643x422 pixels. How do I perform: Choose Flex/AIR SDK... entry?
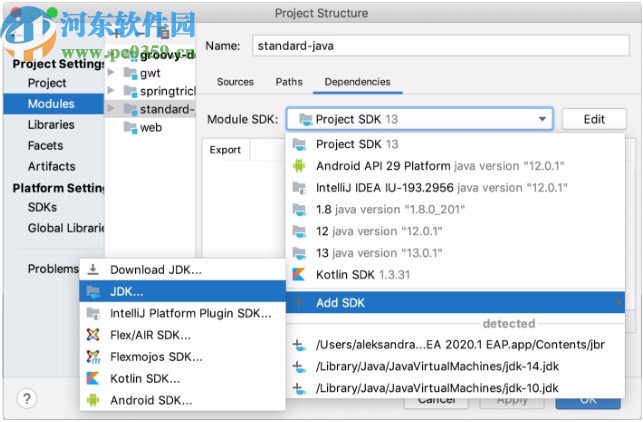click(x=182, y=335)
